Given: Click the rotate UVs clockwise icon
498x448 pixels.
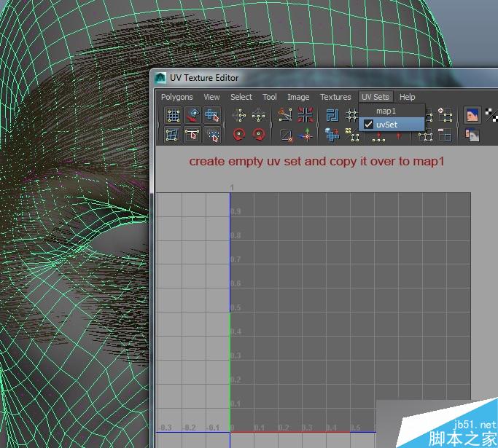Looking at the screenshot, I should click(x=258, y=134).
